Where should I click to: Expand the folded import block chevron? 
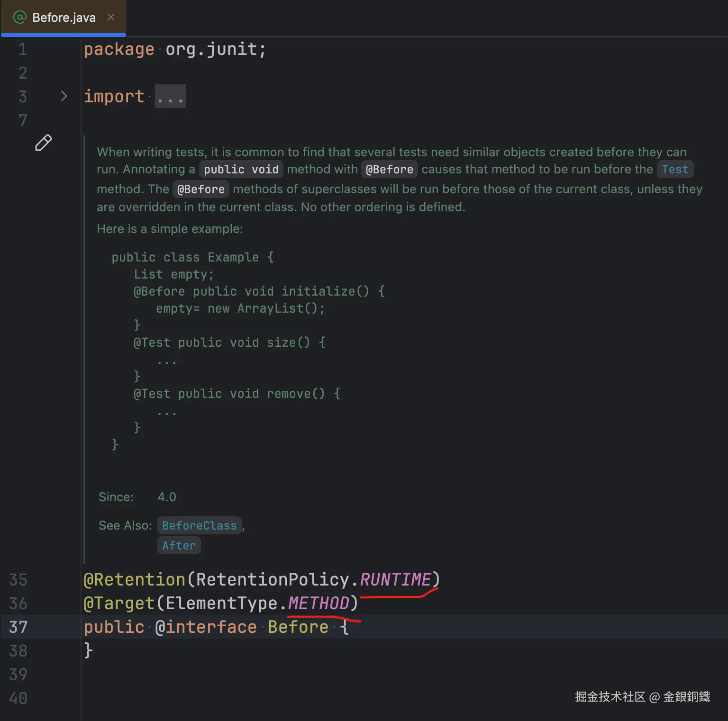[x=64, y=96]
